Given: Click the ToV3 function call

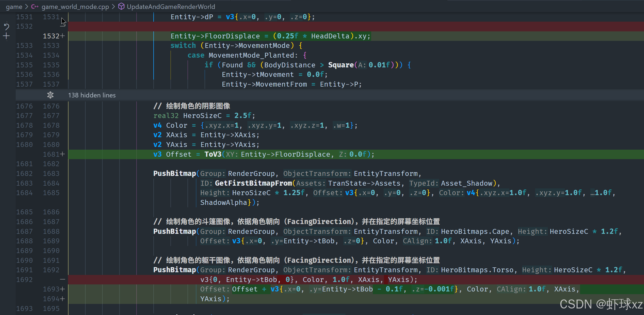Looking at the screenshot, I should pyautogui.click(x=213, y=154).
